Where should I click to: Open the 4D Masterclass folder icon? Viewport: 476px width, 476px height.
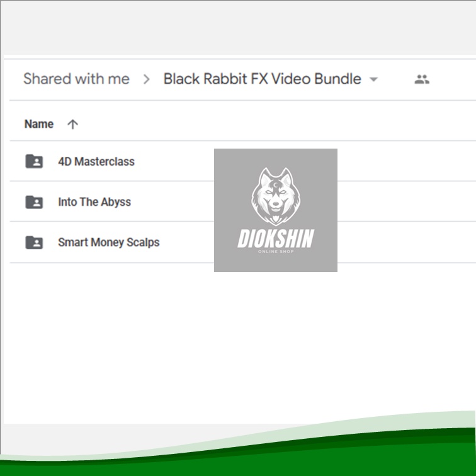(34, 161)
